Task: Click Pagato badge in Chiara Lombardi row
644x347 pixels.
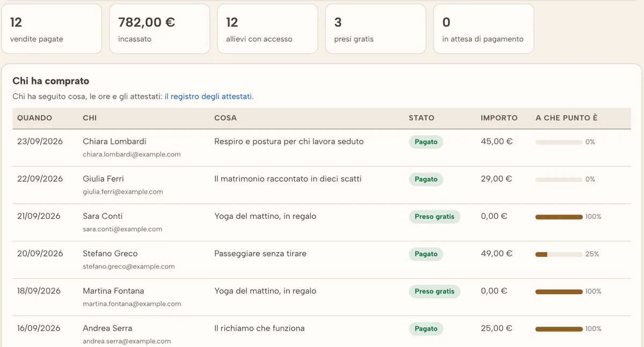Action: click(x=426, y=142)
